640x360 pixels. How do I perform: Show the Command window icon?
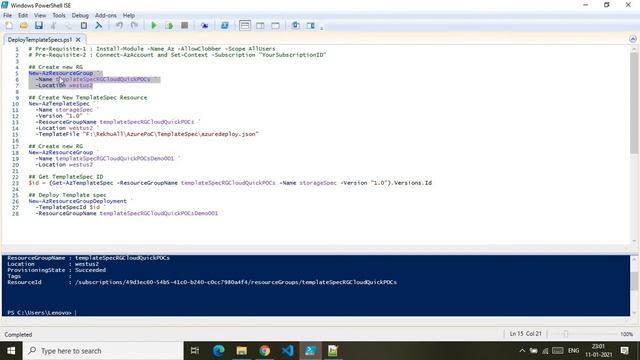point(296,25)
